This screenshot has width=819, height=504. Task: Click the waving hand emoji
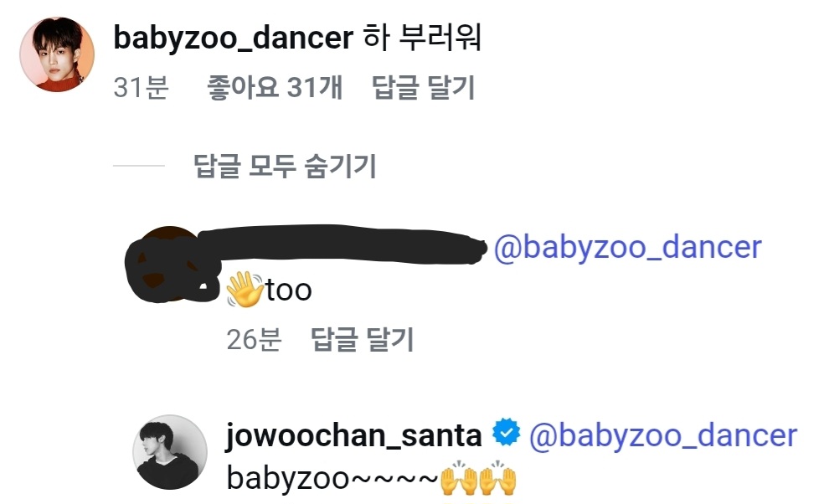245,290
